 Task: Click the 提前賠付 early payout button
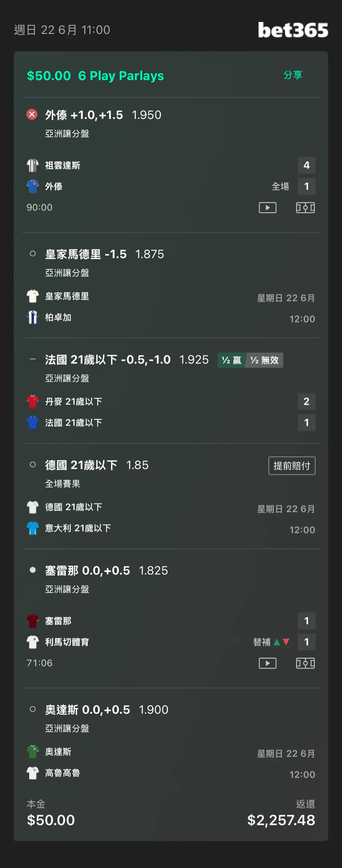pos(292,466)
